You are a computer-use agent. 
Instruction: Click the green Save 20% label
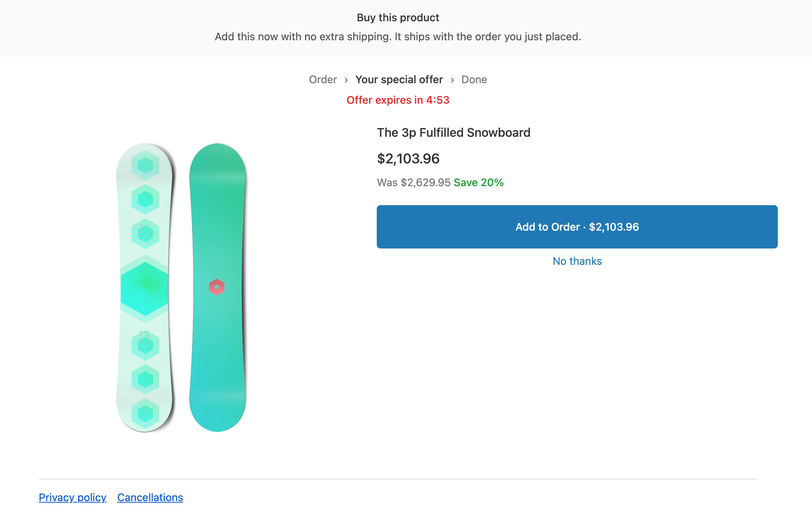pyautogui.click(x=479, y=183)
